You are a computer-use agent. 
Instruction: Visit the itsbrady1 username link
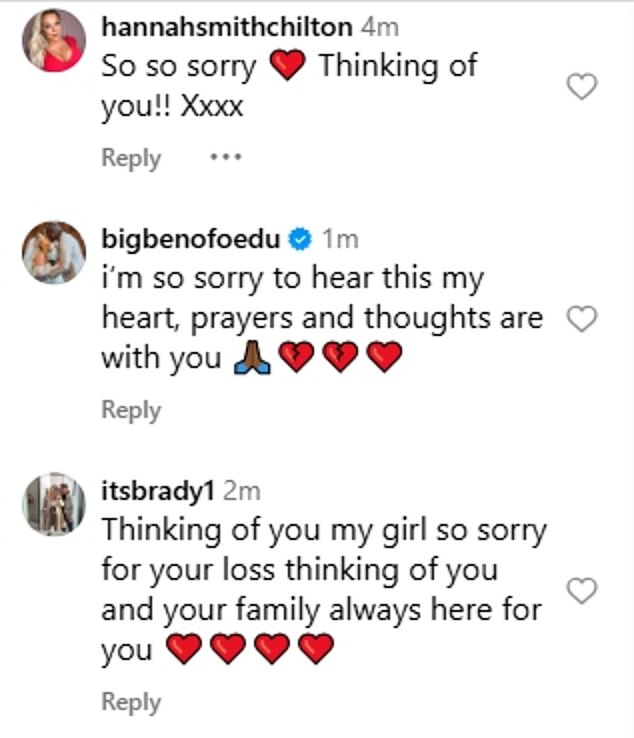(x=157, y=489)
